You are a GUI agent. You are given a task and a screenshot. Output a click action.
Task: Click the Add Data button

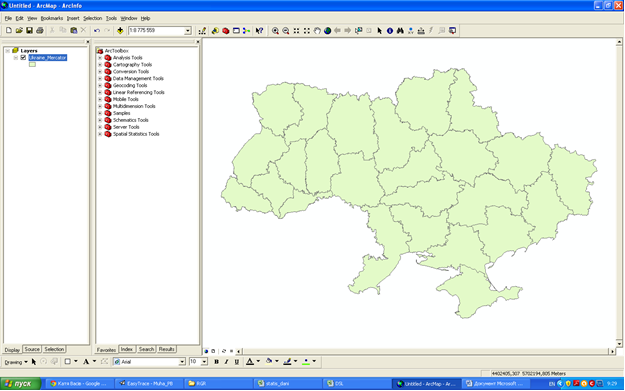(120, 31)
